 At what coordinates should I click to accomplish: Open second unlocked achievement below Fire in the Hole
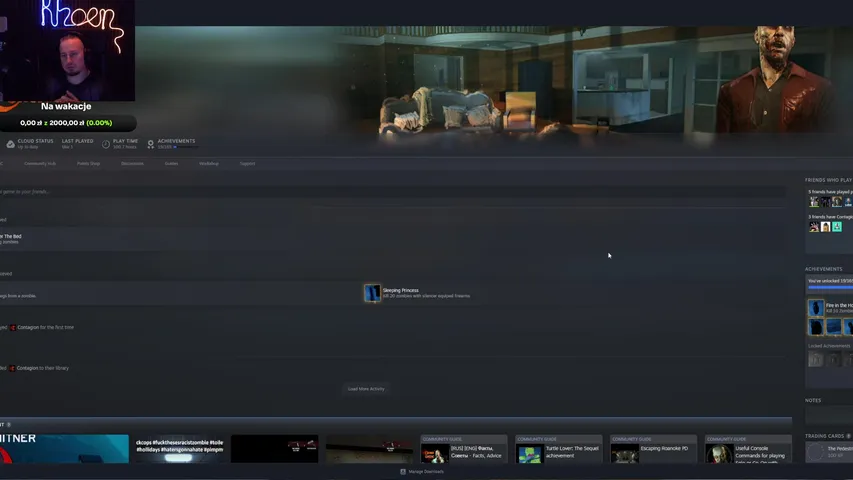click(833, 327)
